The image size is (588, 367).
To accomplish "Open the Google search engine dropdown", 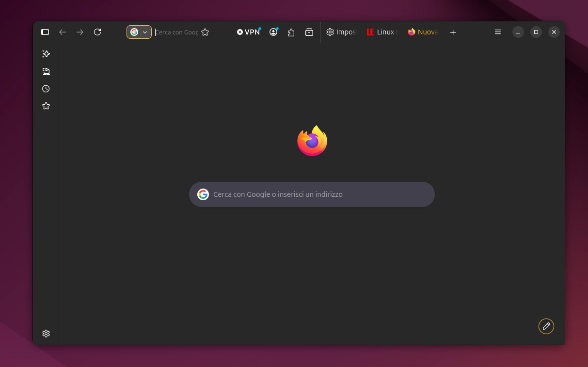I will [139, 32].
